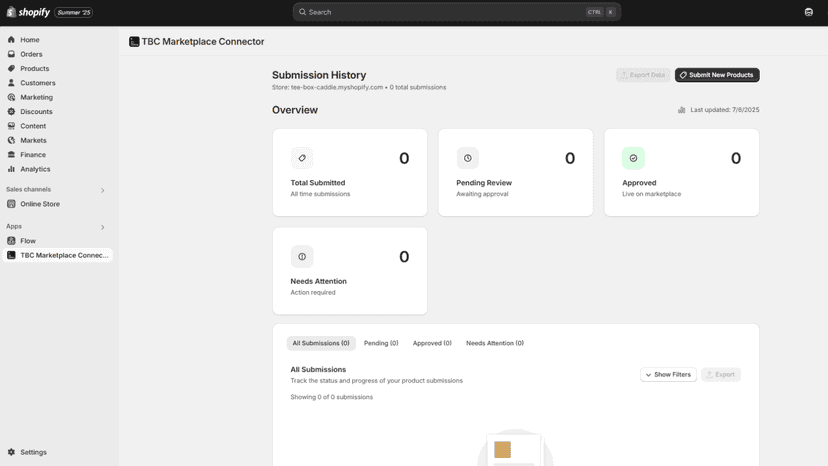
Task: Select the All Submissions (0) tab
Action: [321, 343]
